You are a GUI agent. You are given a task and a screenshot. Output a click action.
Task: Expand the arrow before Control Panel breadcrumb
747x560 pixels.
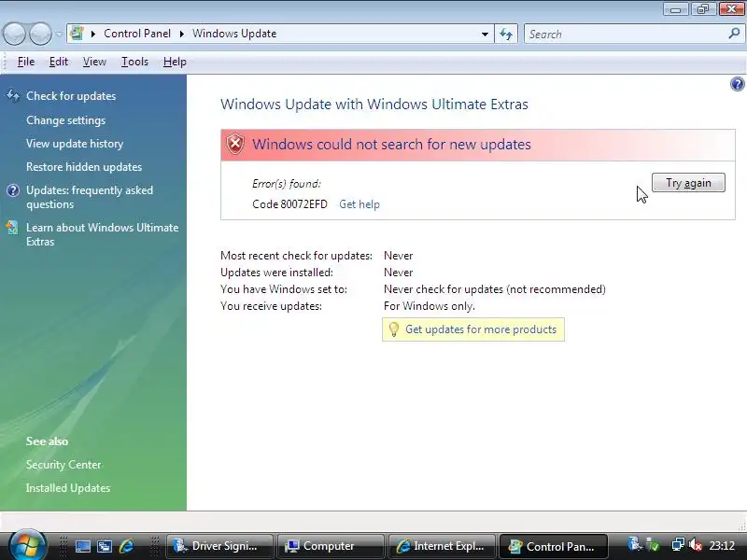click(x=93, y=34)
